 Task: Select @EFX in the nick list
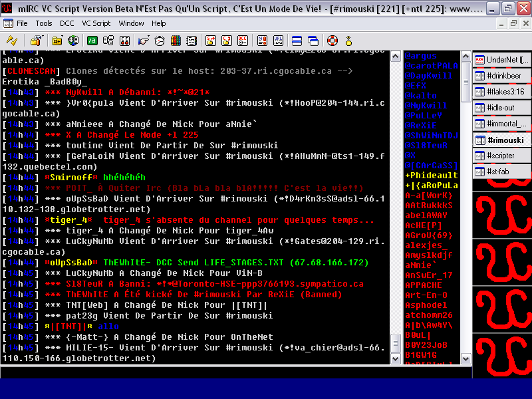click(x=415, y=86)
